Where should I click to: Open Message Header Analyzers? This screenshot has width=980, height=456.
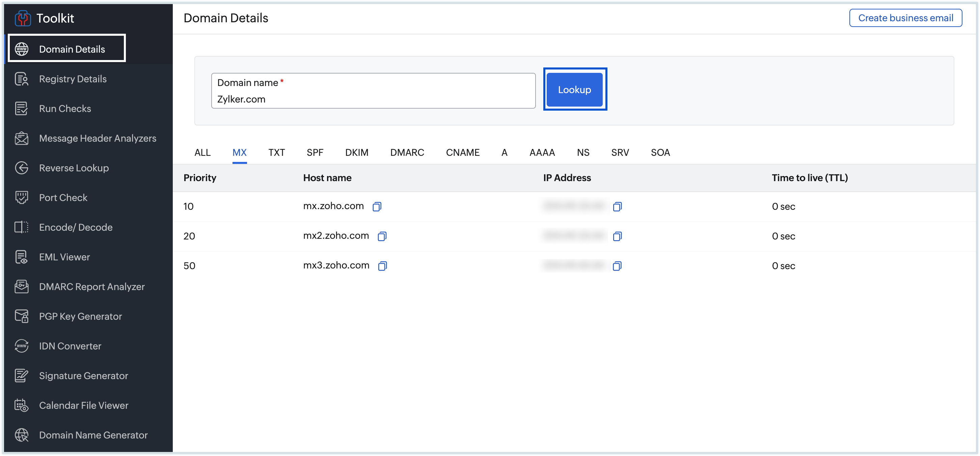click(x=98, y=138)
